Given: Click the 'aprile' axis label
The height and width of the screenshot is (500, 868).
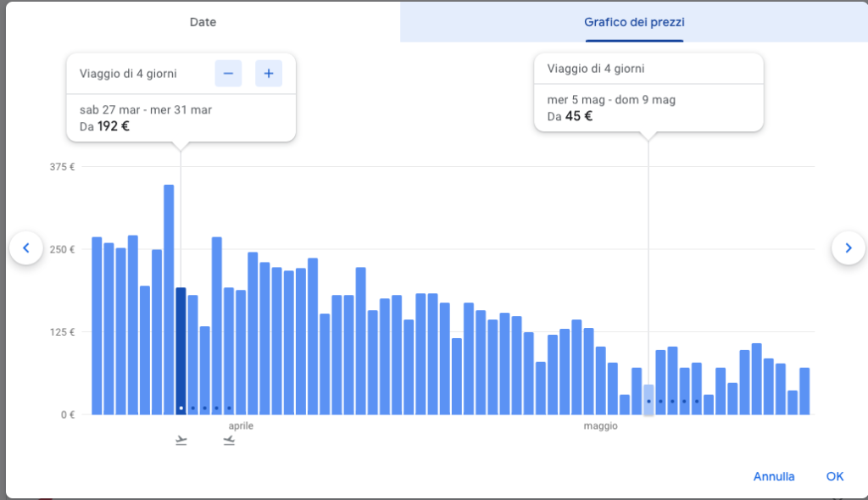Looking at the screenshot, I should 241,425.
